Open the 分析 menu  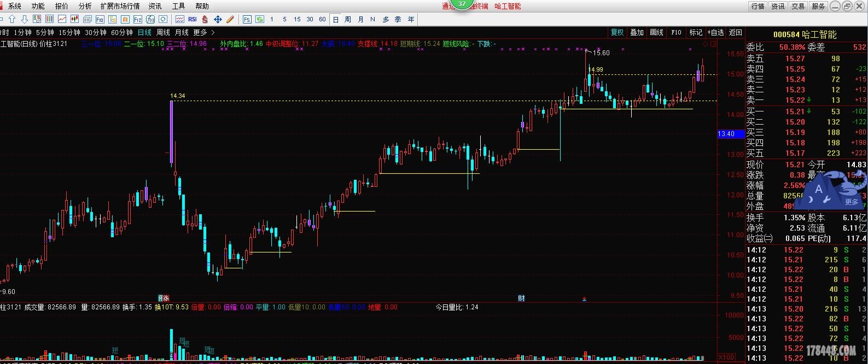(85, 6)
